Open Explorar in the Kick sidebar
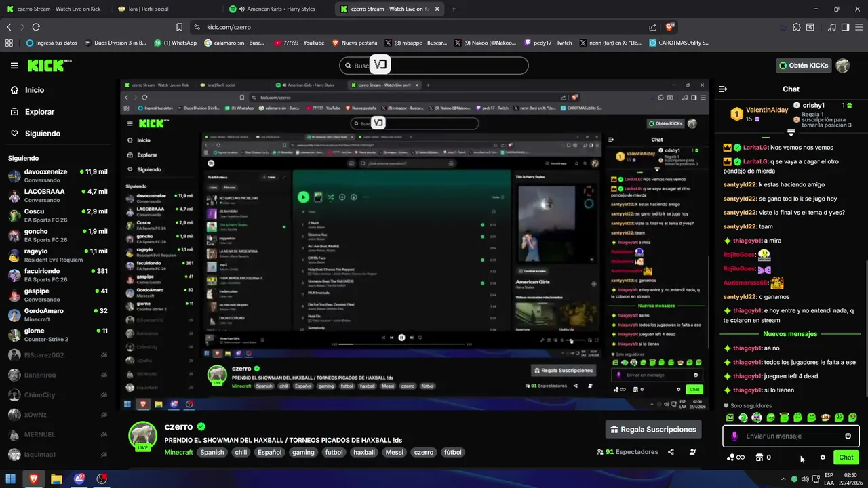 [33, 112]
